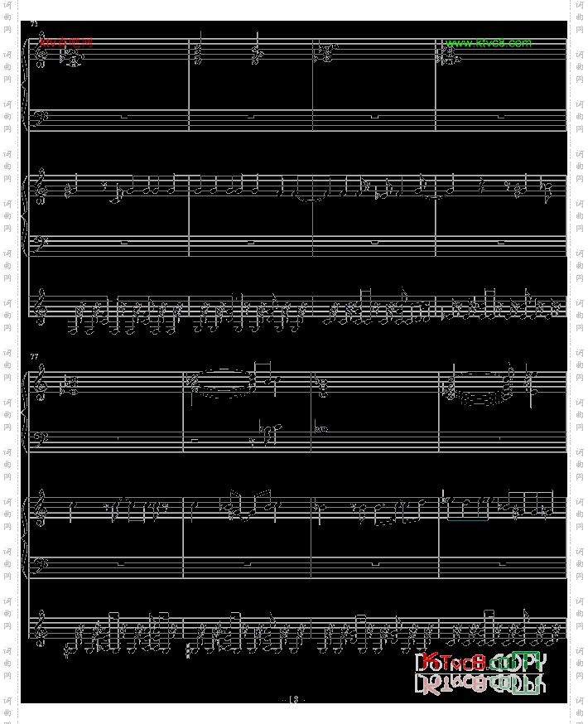Viewport: 588px width, 724px height.
Task: Click the measure number above the first system
Action: coord(35,25)
